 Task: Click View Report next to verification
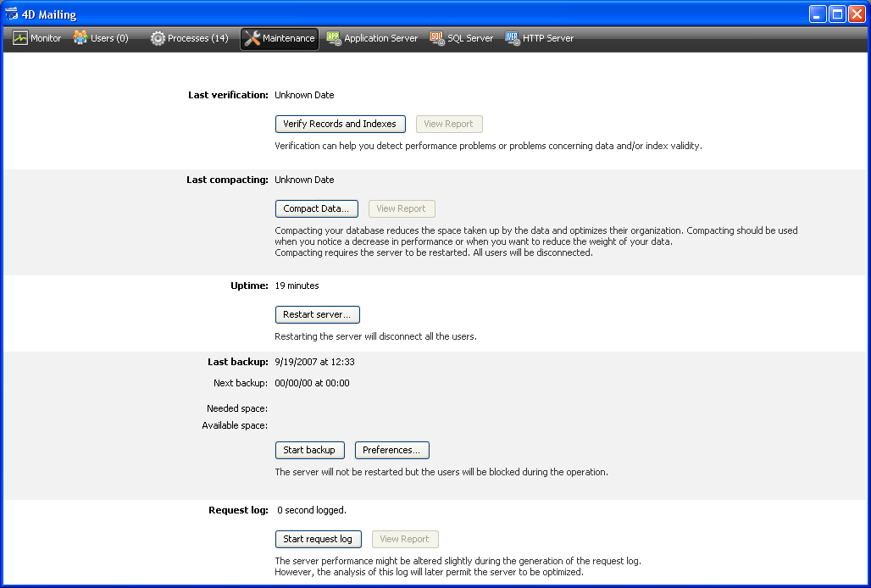(x=449, y=124)
